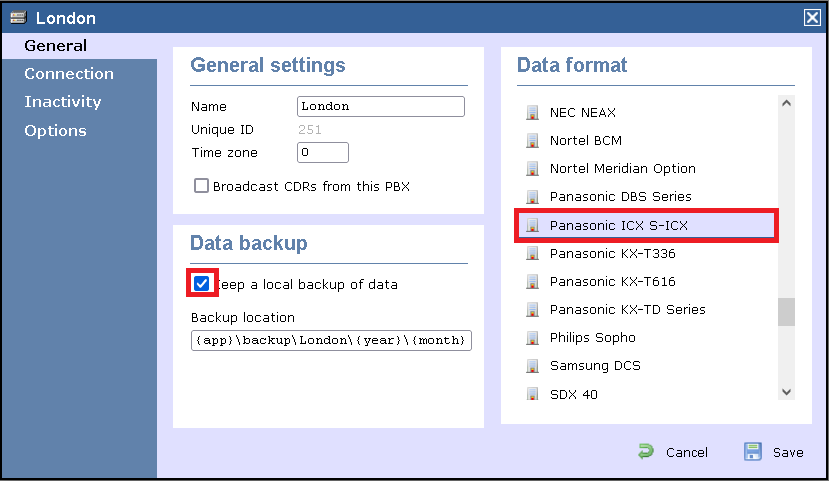The width and height of the screenshot is (829, 481).
Task: Open the Connection tab
Action: (69, 74)
